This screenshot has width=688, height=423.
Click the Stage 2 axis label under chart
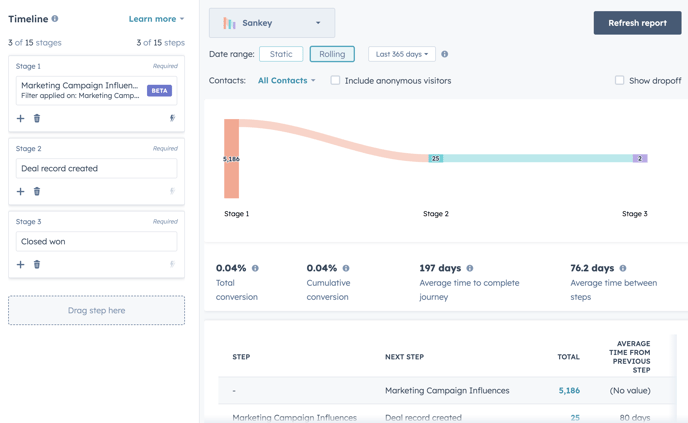click(x=436, y=214)
